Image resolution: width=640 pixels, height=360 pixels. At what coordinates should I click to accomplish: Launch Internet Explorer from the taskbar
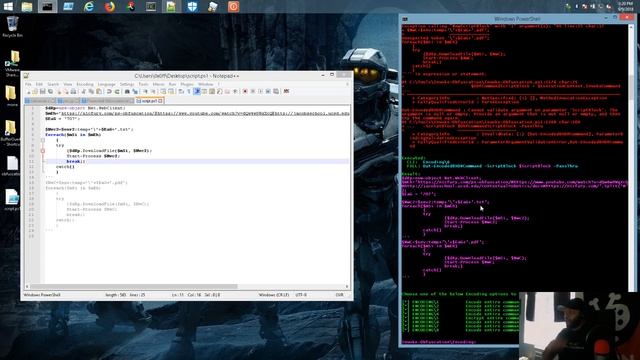click(x=89, y=6)
